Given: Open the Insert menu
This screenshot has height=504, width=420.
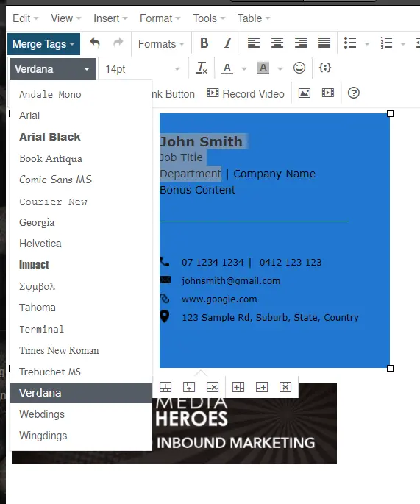Looking at the screenshot, I should pyautogui.click(x=110, y=18).
